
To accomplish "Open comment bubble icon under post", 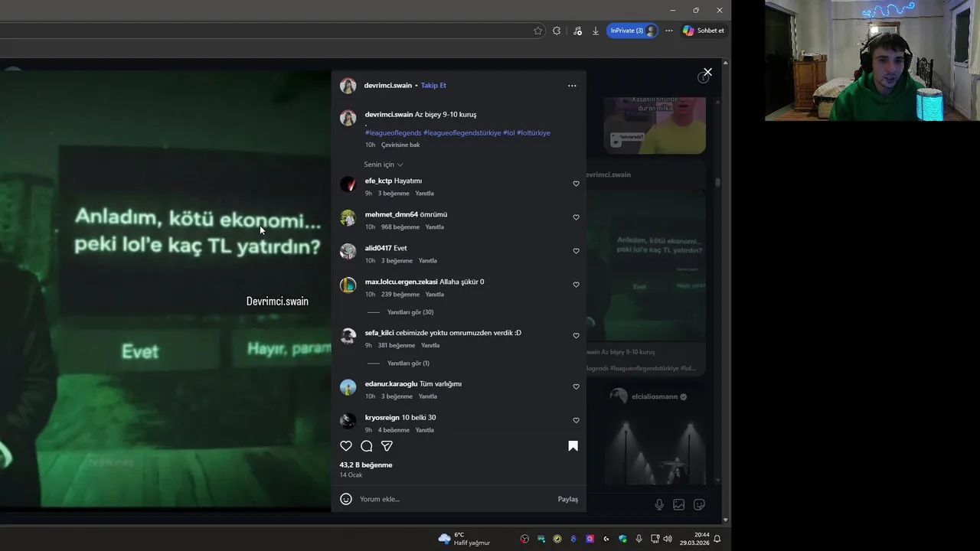I will pyautogui.click(x=367, y=446).
